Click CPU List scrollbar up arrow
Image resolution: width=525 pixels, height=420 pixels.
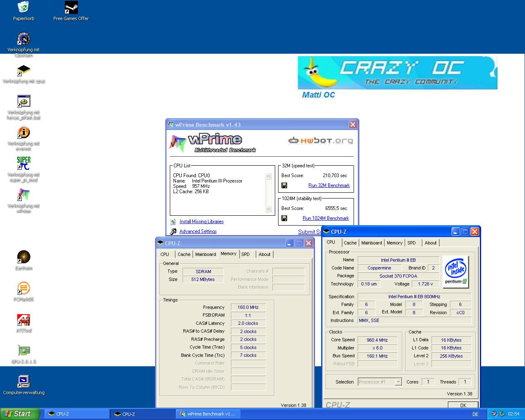[x=269, y=176]
